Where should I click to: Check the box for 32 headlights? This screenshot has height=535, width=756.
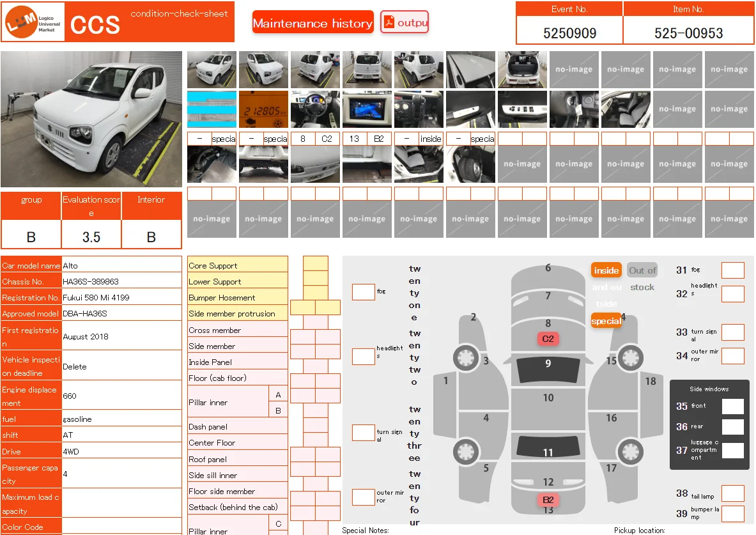(732, 294)
